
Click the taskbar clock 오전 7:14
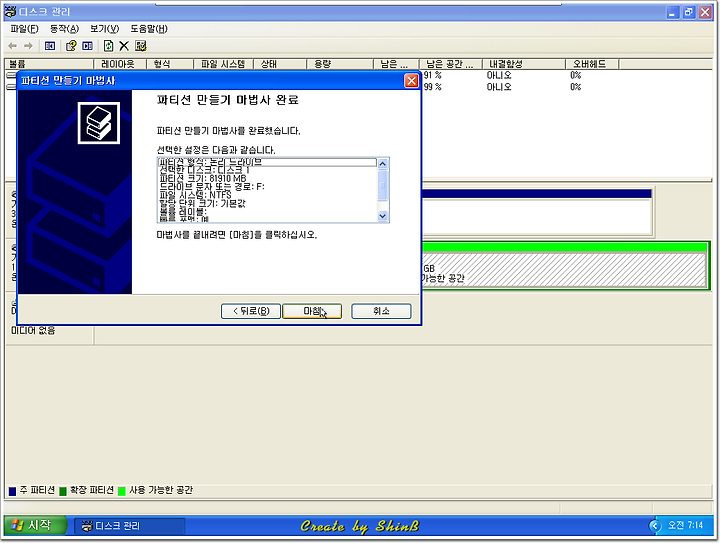[x=686, y=525]
